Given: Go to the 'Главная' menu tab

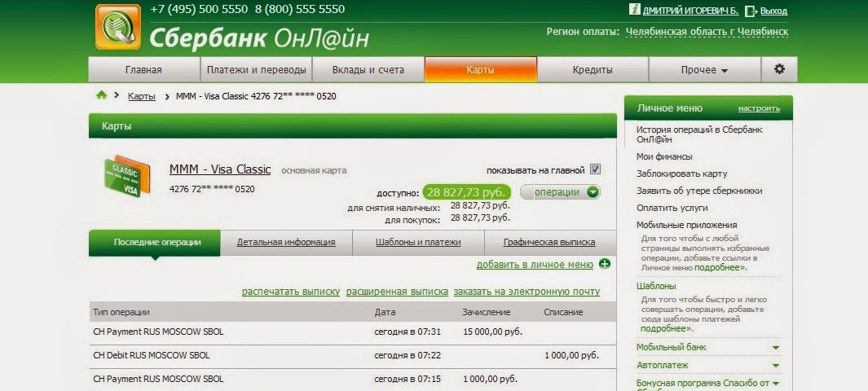Looking at the screenshot, I should pos(143,70).
